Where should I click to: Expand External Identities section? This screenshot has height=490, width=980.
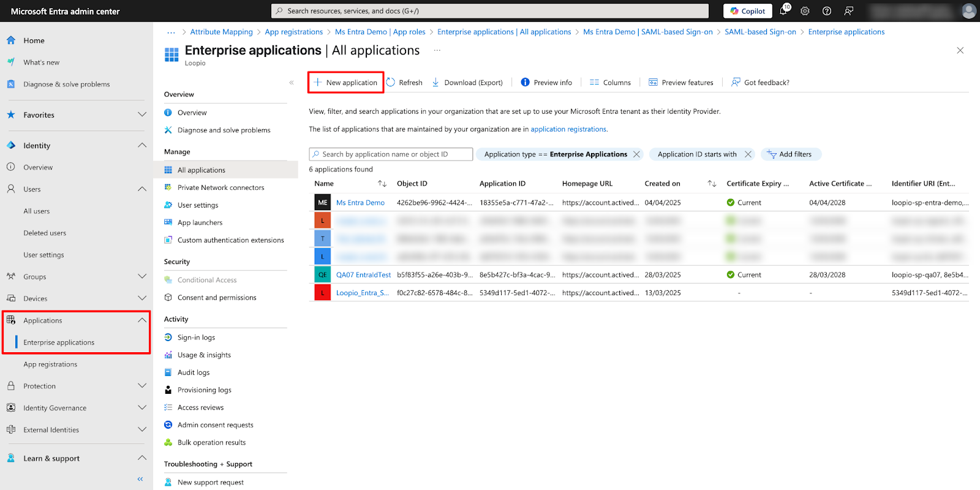coord(142,430)
